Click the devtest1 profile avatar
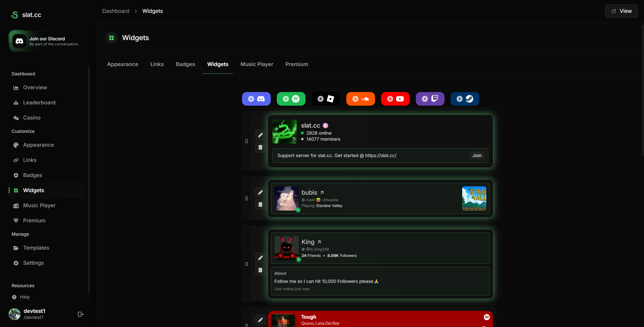Viewport: 644px width, 327px height. [x=15, y=314]
